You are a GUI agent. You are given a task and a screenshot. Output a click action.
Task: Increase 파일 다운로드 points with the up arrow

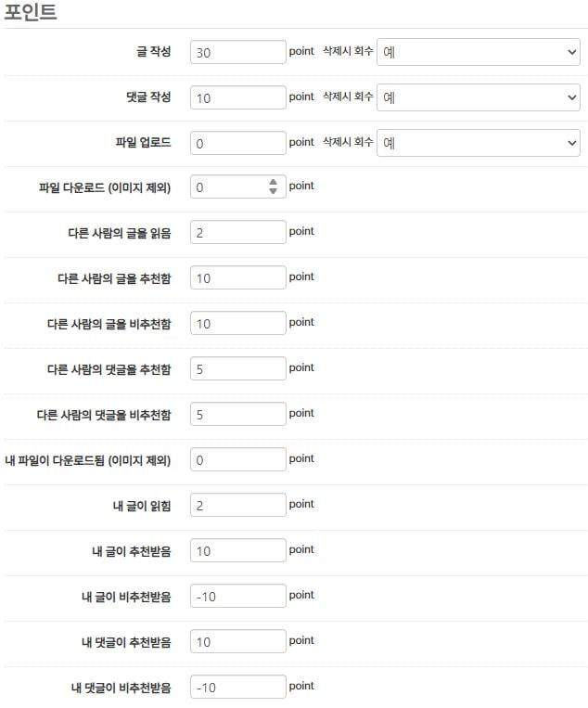coord(273,183)
